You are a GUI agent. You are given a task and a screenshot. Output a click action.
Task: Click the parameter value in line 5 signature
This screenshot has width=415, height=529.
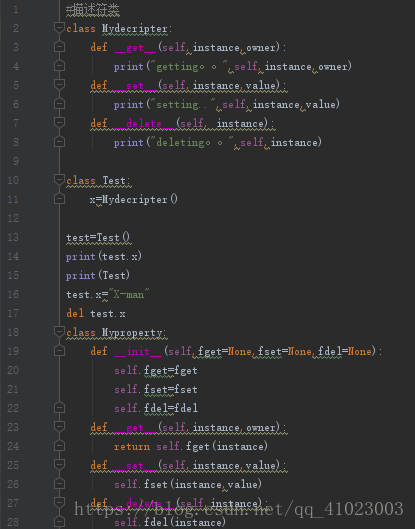pyautogui.click(x=261, y=86)
